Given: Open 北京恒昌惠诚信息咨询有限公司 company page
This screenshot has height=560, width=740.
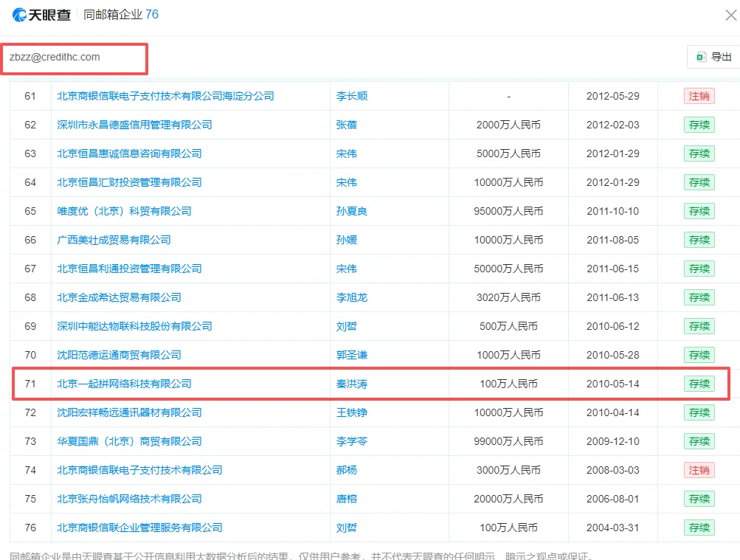Looking at the screenshot, I should [129, 153].
